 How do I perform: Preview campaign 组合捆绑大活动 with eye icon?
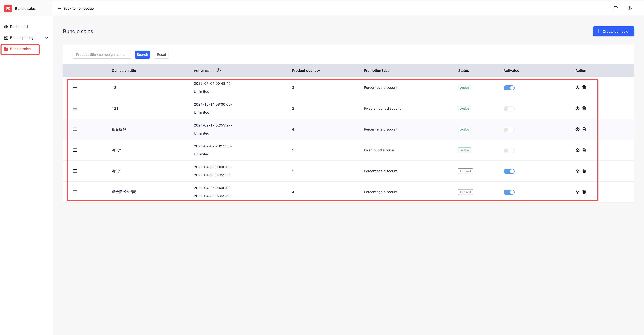point(577,192)
